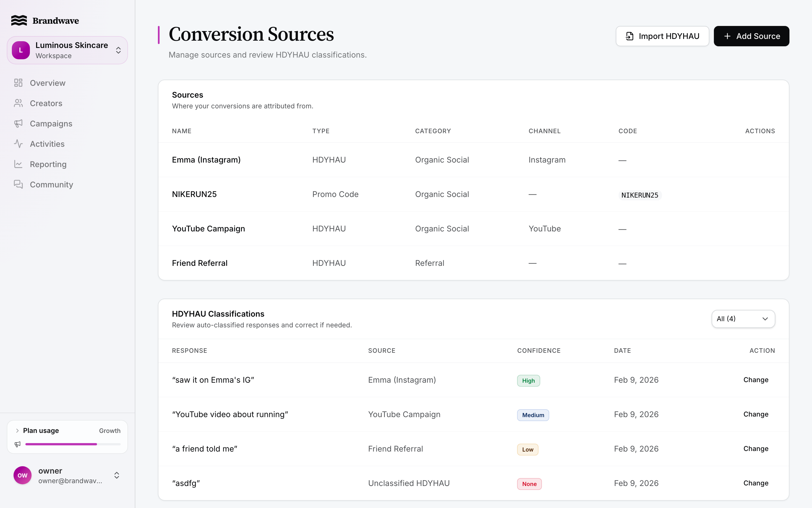Click the Brandwave wordmark
The height and width of the screenshot is (508, 812).
(x=56, y=21)
